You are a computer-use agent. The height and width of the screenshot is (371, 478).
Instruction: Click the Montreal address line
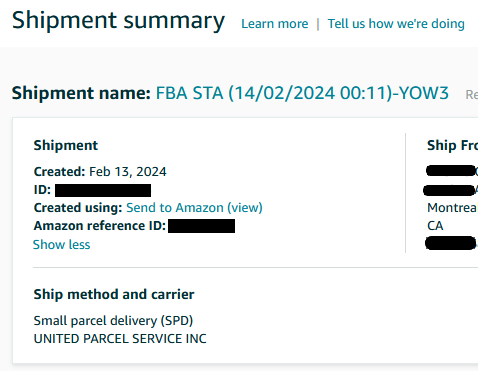(452, 208)
